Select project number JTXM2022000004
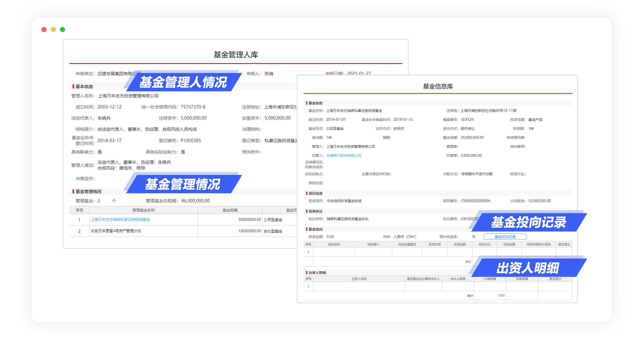644x341 pixels. pos(475,201)
